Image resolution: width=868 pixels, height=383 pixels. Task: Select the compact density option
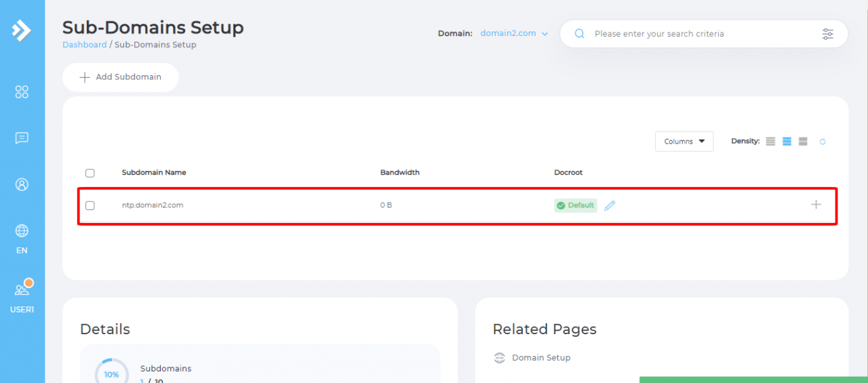[770, 142]
